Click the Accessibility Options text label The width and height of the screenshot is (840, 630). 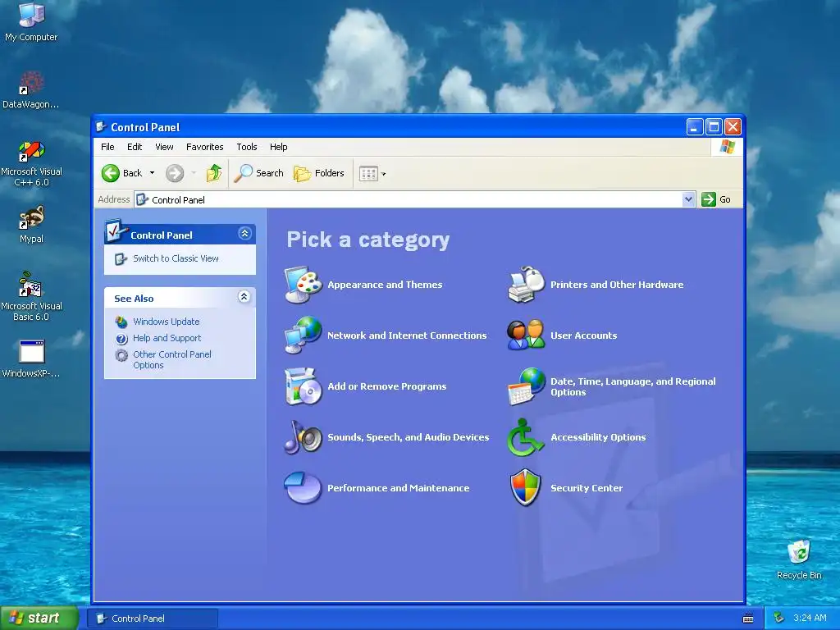[x=598, y=437]
